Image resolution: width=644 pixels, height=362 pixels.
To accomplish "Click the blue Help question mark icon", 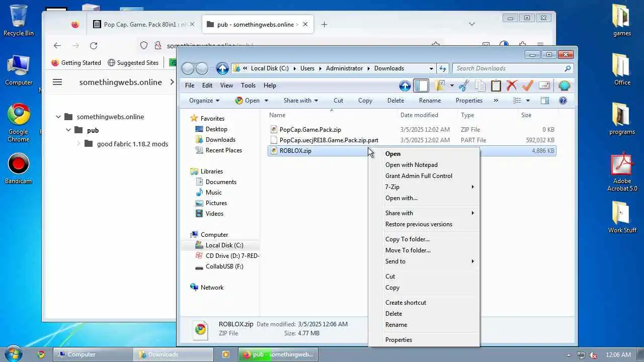I will (x=563, y=101).
